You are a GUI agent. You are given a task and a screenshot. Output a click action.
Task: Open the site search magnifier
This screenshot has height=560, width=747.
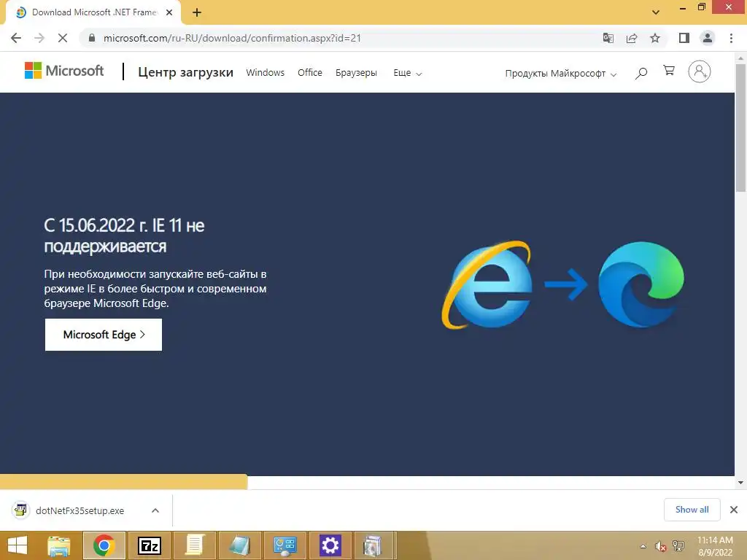coord(640,73)
